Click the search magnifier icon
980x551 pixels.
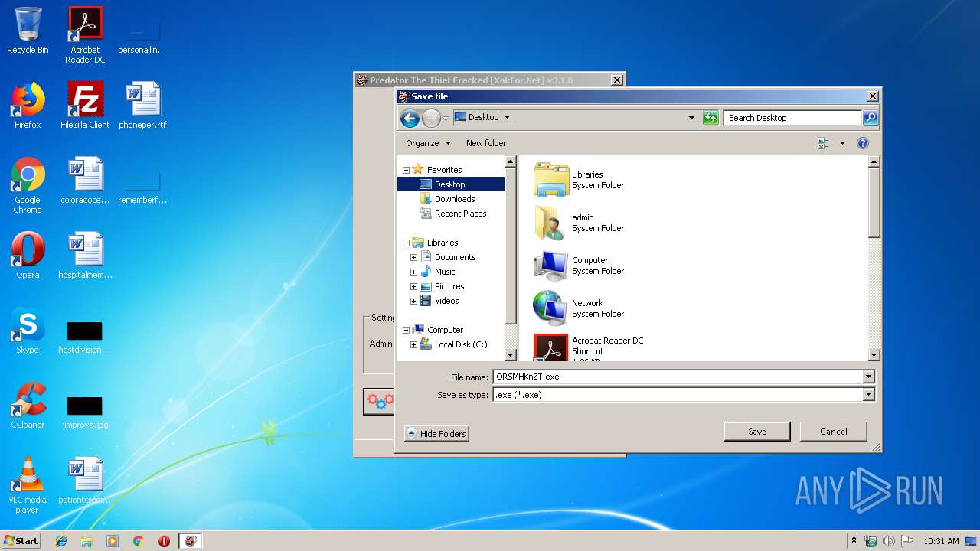click(x=871, y=118)
